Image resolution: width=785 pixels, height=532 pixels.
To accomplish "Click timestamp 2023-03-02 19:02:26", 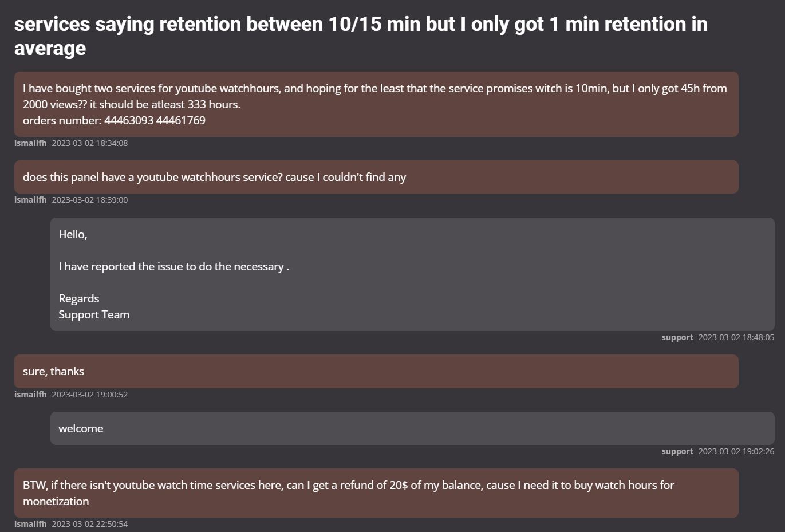I will pos(736,451).
